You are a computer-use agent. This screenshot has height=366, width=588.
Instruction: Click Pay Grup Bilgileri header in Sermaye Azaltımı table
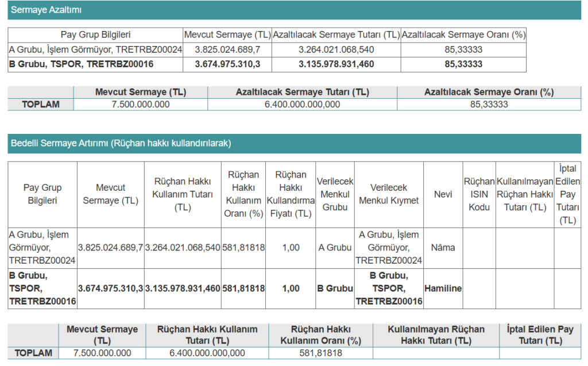pyautogui.click(x=95, y=35)
